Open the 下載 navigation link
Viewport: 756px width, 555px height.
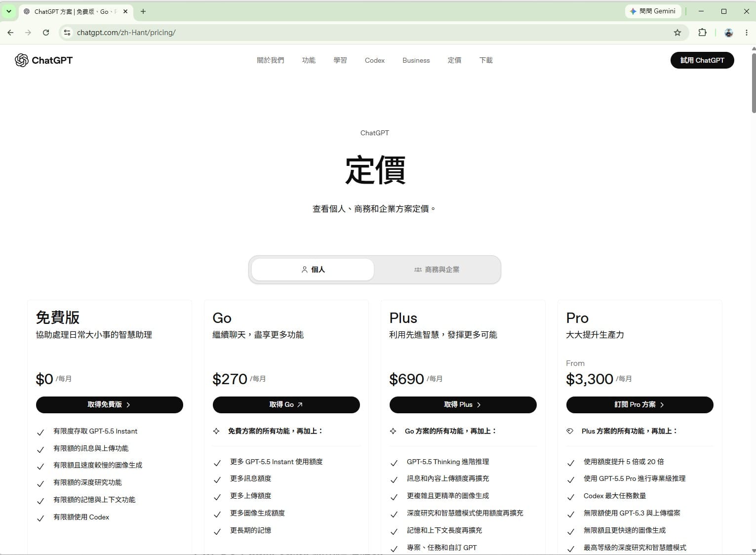(486, 60)
